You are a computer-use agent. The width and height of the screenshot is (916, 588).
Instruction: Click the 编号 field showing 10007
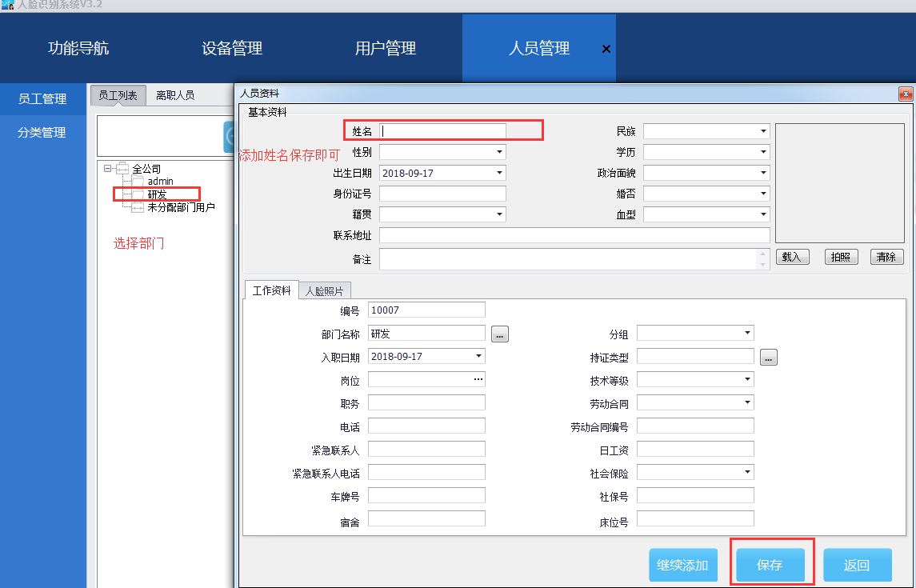click(x=426, y=310)
